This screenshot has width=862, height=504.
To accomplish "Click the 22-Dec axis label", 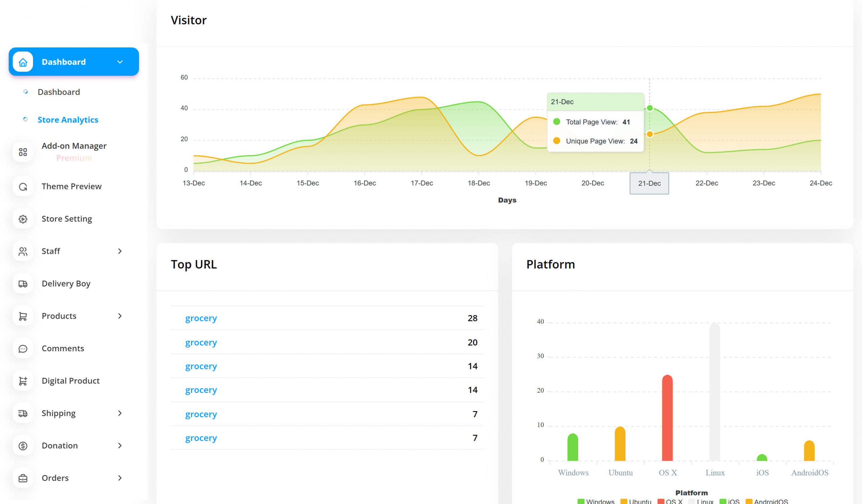I will (707, 183).
